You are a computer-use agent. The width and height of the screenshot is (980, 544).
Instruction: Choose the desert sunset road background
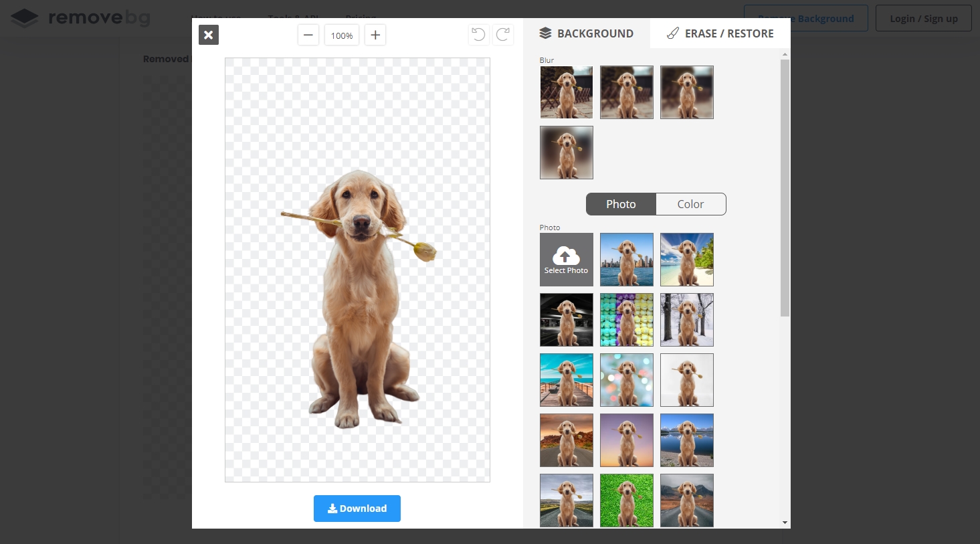567,440
